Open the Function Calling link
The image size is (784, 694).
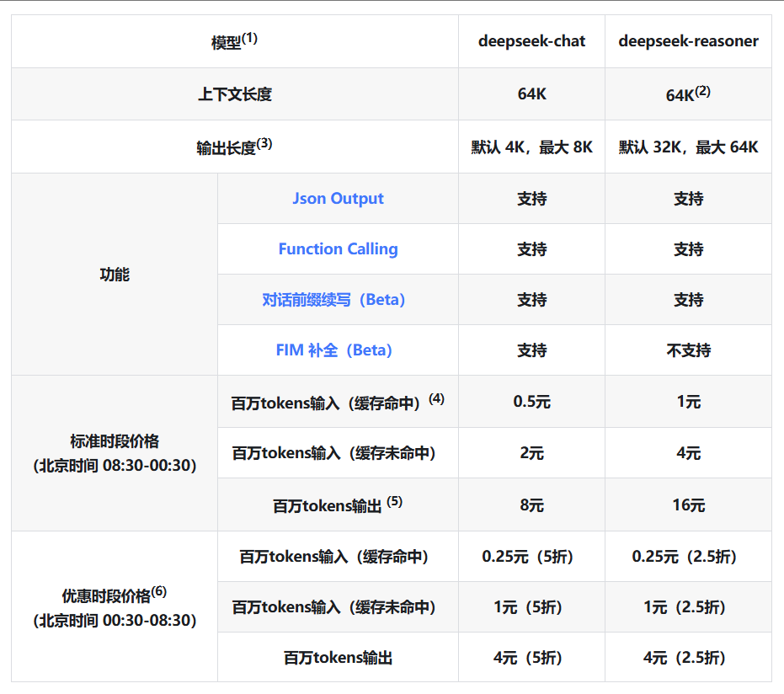(338, 249)
